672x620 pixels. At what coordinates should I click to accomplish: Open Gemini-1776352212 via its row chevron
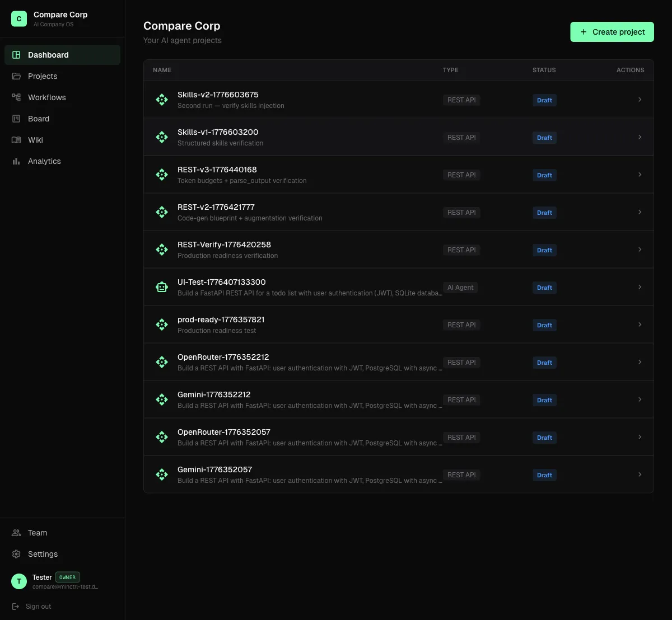pyautogui.click(x=640, y=400)
